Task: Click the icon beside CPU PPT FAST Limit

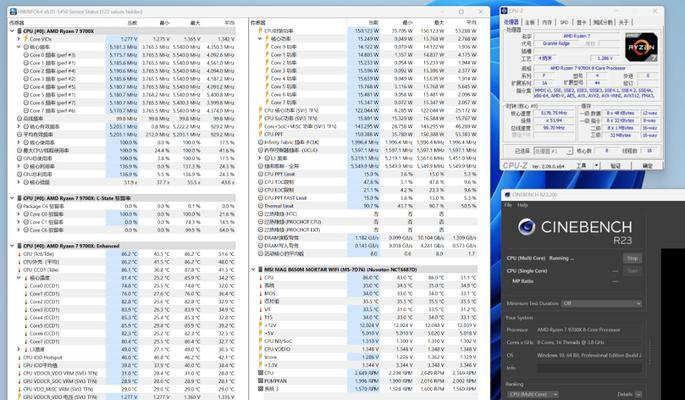Action: coord(261,198)
